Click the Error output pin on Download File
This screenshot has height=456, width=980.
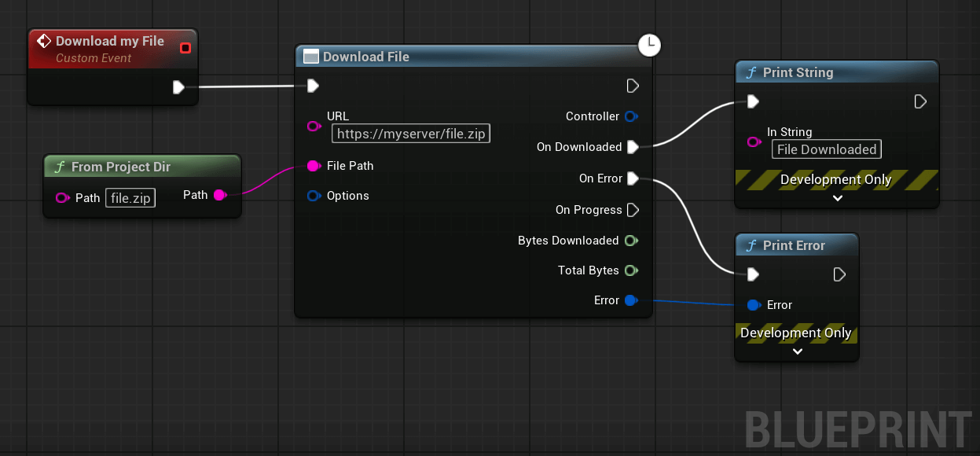point(631,300)
